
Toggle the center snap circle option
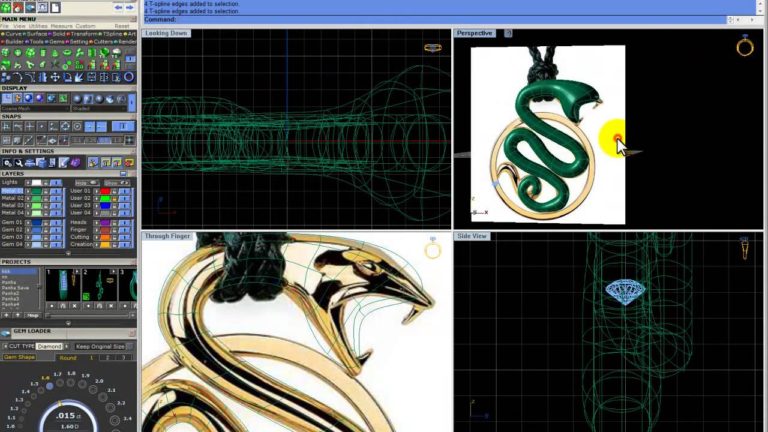tap(77, 126)
